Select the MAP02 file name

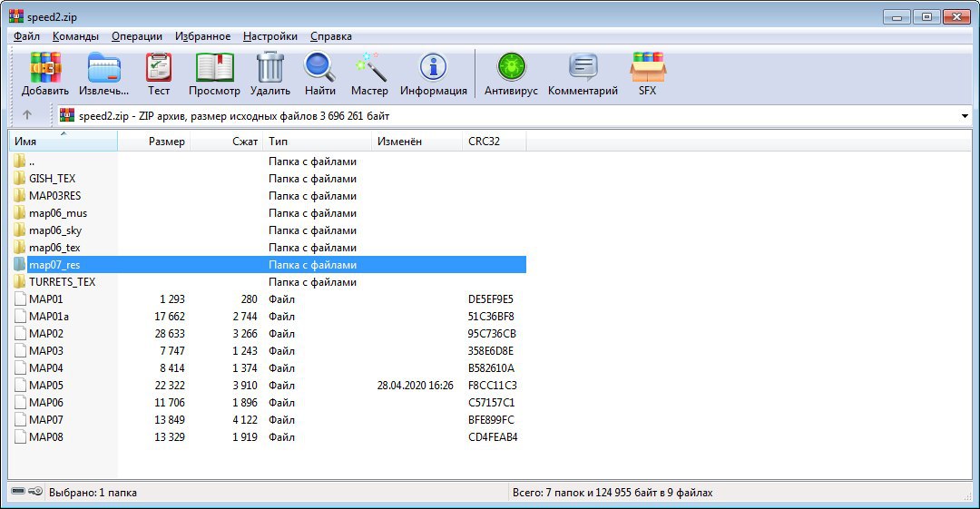click(45, 333)
